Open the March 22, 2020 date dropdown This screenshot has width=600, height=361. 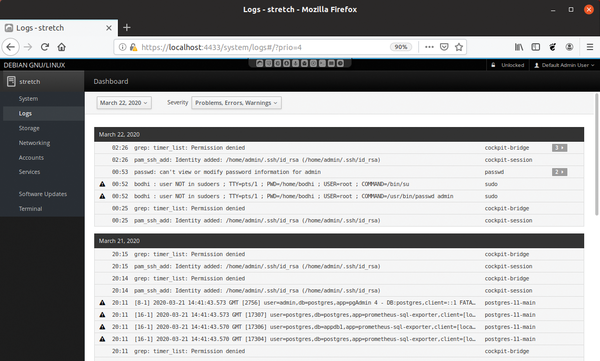124,103
